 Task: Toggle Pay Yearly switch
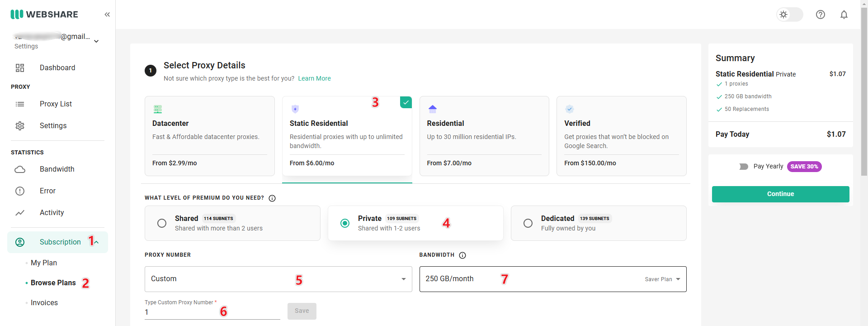744,167
